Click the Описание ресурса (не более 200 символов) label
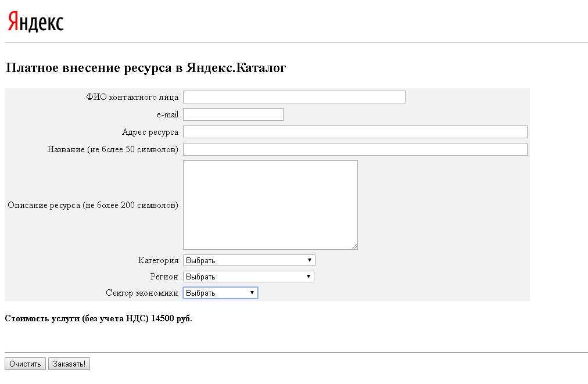588x384 pixels. pos(92,205)
